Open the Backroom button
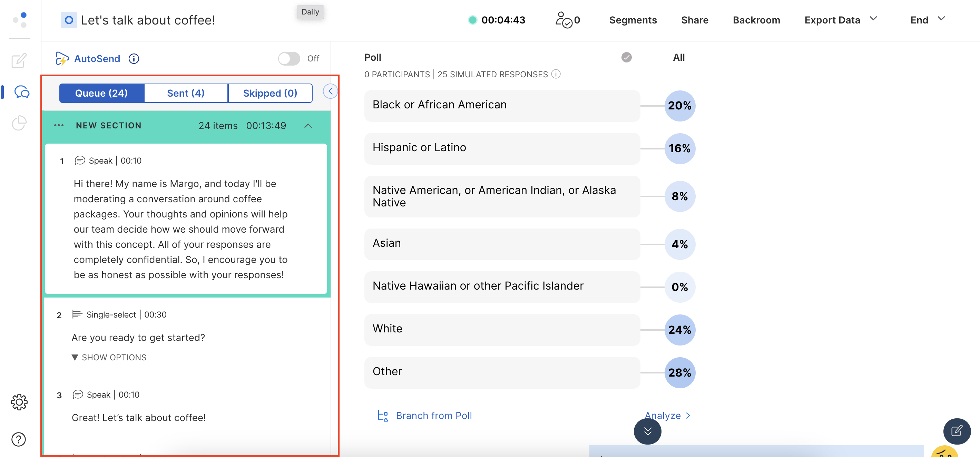 [x=756, y=20]
